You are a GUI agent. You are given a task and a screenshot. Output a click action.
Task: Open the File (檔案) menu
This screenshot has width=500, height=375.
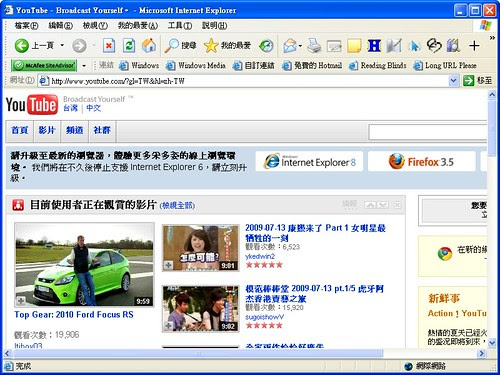coord(26,25)
